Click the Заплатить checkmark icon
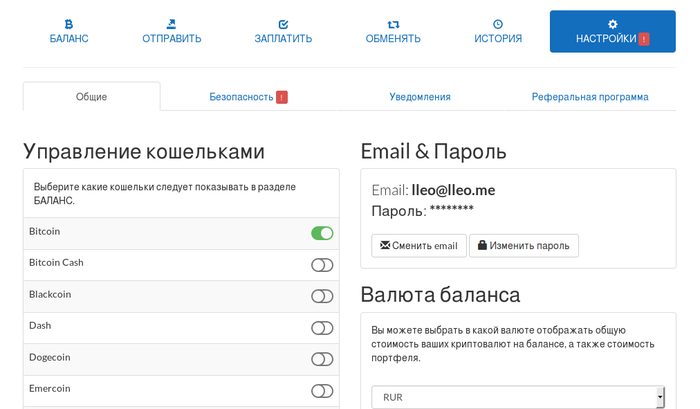 pyautogui.click(x=283, y=24)
